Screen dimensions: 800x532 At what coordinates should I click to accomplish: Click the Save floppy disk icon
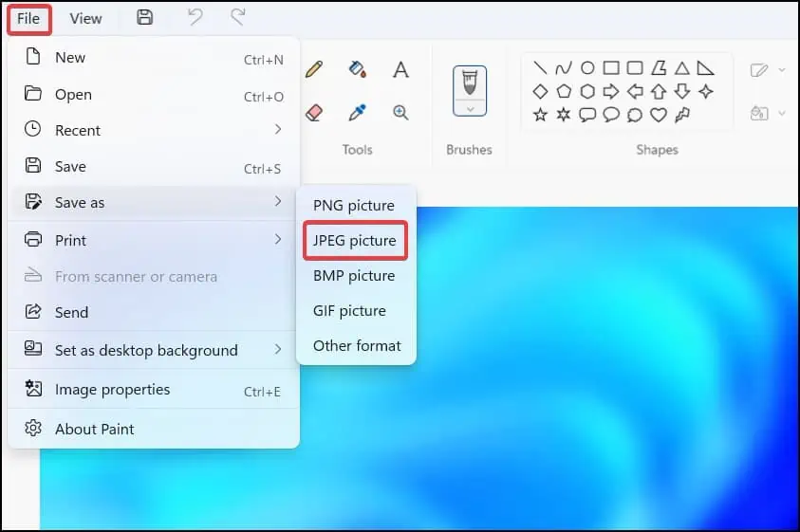tap(145, 18)
